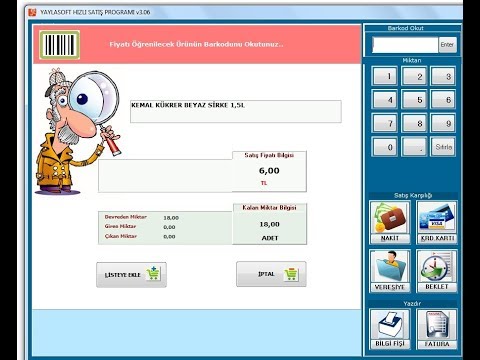
Task: Tap keypad digit 9
Action: [x=443, y=123]
